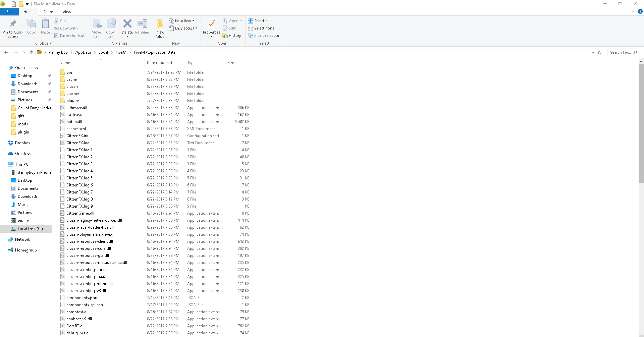This screenshot has width=644, height=337.
Task: Show file History
Action: [232, 36]
